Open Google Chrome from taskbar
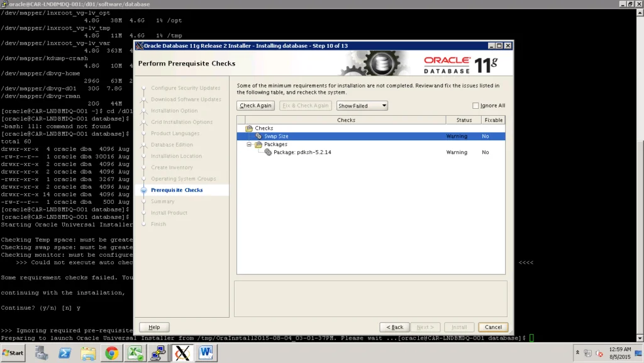 (111, 353)
